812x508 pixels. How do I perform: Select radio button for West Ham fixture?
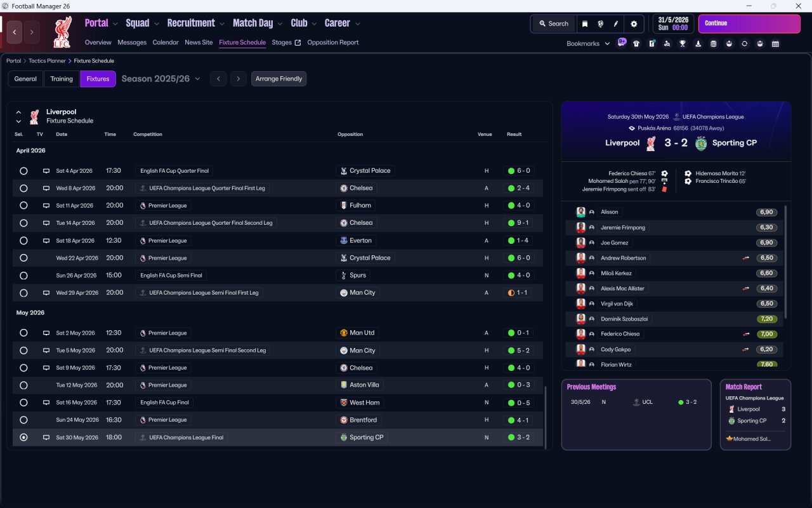point(23,403)
